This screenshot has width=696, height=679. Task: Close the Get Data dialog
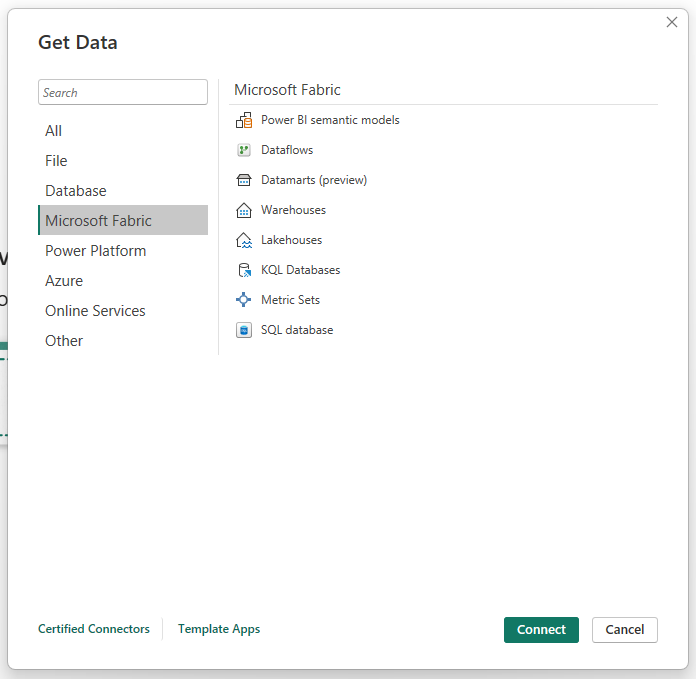coord(672,22)
